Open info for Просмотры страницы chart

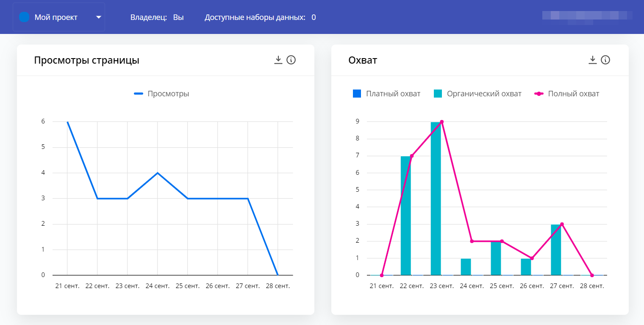[x=291, y=60]
